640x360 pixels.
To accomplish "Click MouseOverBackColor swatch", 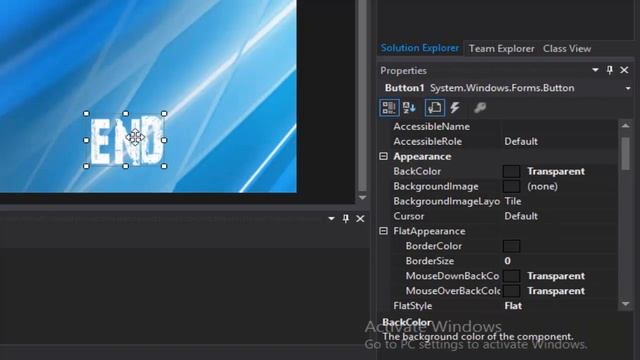I will point(511,291).
